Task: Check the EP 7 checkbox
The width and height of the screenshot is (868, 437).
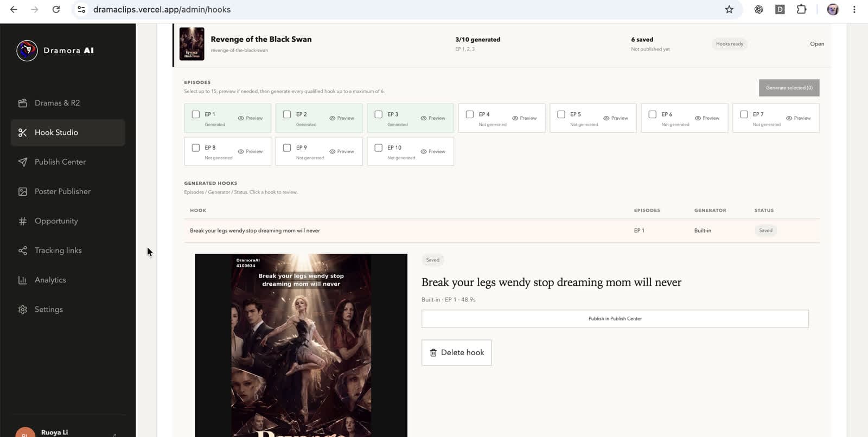Action: pos(744,114)
